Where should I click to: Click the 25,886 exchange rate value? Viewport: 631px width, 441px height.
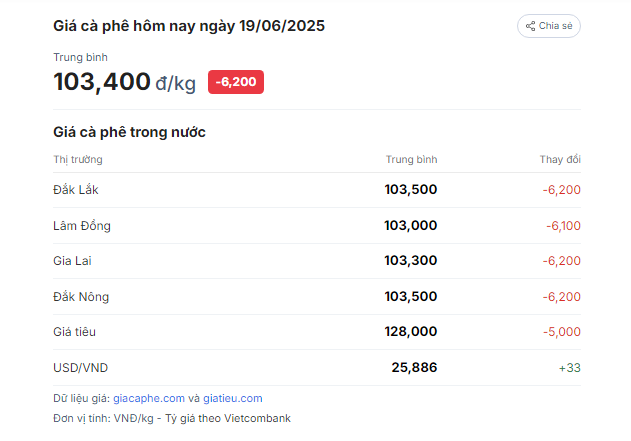pos(414,367)
